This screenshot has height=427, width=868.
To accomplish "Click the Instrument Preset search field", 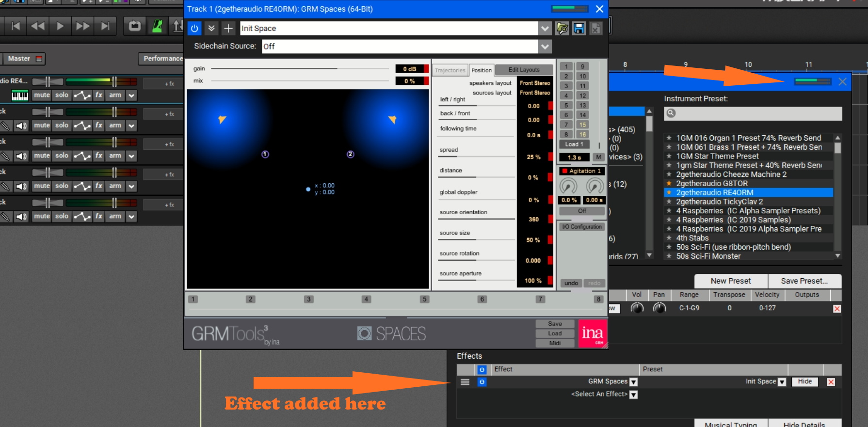I will [x=753, y=113].
